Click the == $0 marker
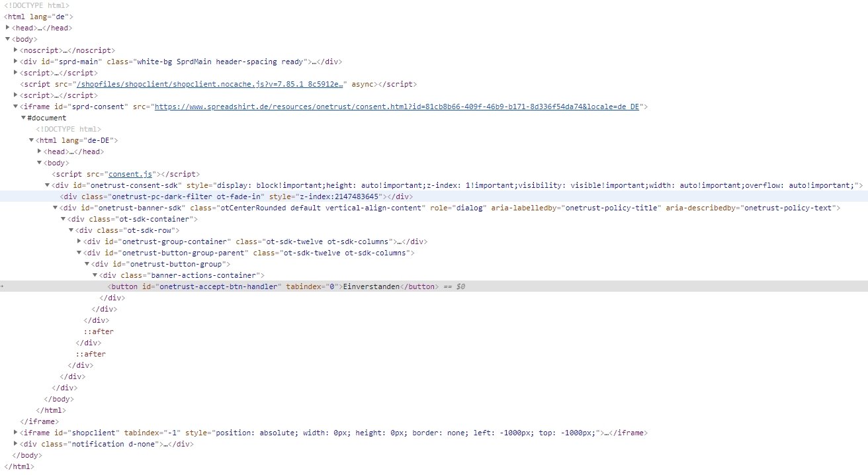The image size is (868, 475). point(455,286)
